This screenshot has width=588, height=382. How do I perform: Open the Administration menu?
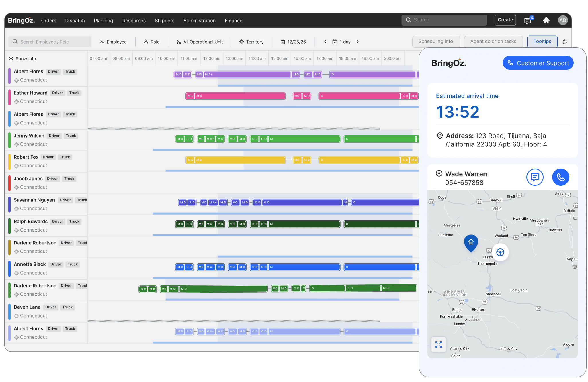[x=200, y=21]
